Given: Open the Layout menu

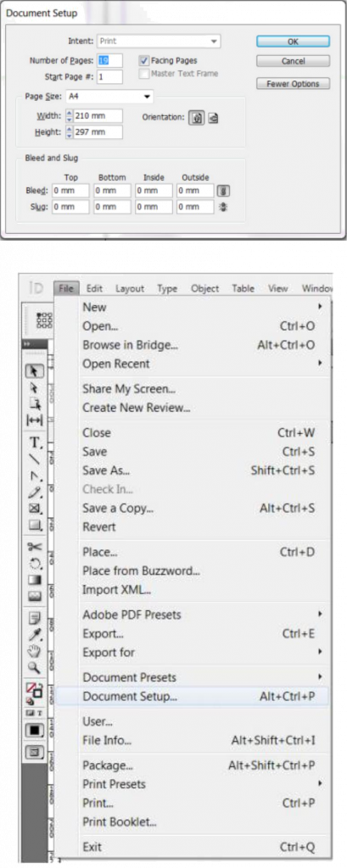Looking at the screenshot, I should 130,288.
